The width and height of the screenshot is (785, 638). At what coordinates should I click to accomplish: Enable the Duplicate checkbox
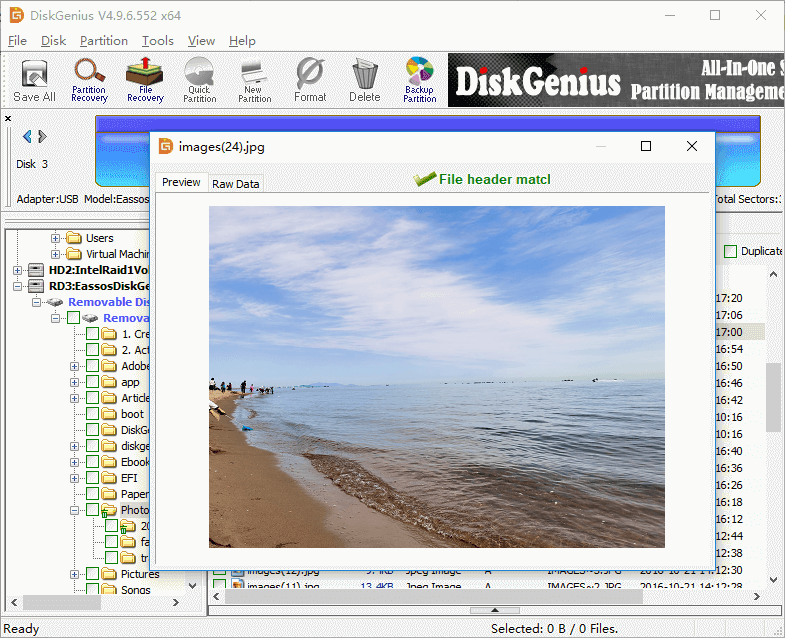(x=730, y=252)
